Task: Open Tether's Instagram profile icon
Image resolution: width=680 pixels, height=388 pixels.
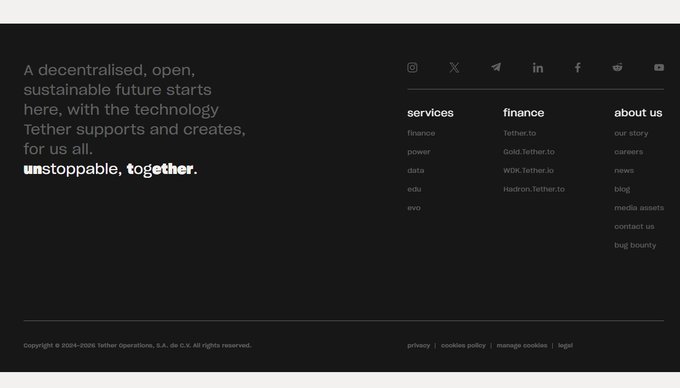Action: (412, 68)
